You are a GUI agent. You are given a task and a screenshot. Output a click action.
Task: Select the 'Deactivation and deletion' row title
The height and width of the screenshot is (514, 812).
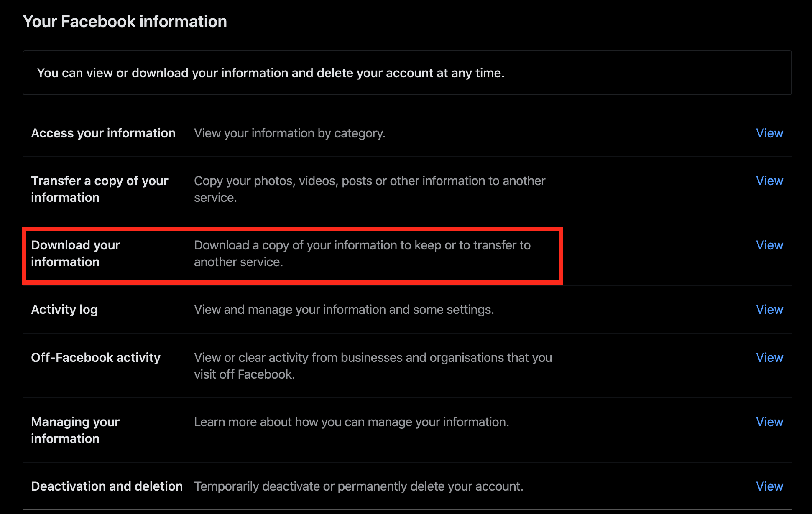(x=107, y=486)
